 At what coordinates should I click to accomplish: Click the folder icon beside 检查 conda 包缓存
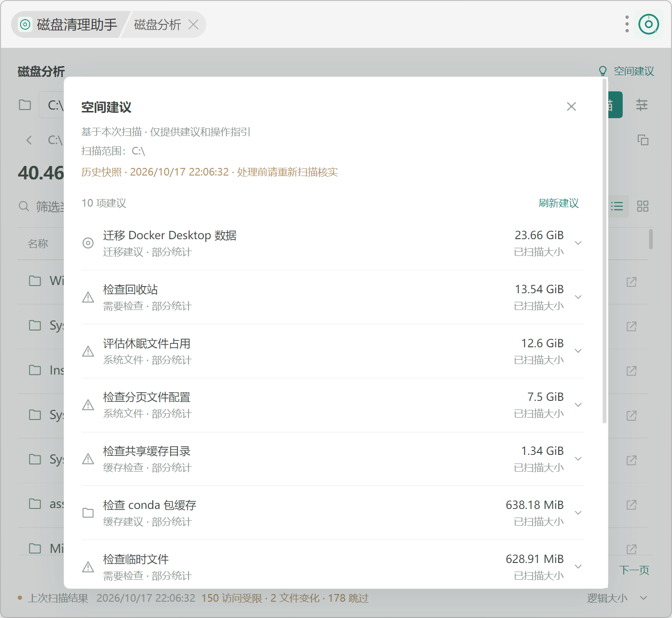click(x=88, y=513)
